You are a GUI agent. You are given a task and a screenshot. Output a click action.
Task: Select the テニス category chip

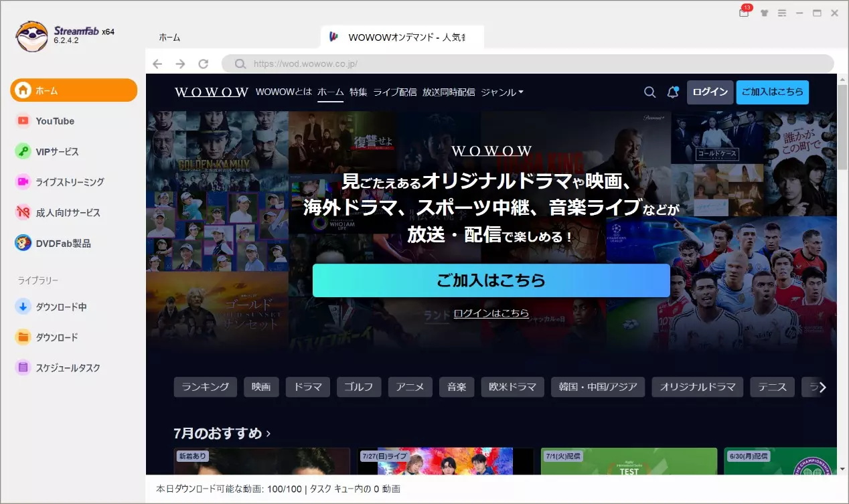pyautogui.click(x=773, y=387)
